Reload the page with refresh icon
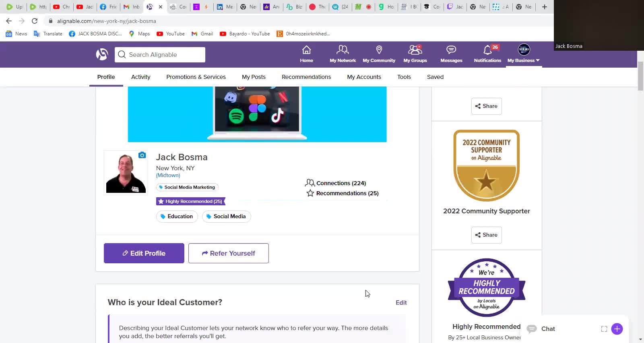 coord(35,21)
